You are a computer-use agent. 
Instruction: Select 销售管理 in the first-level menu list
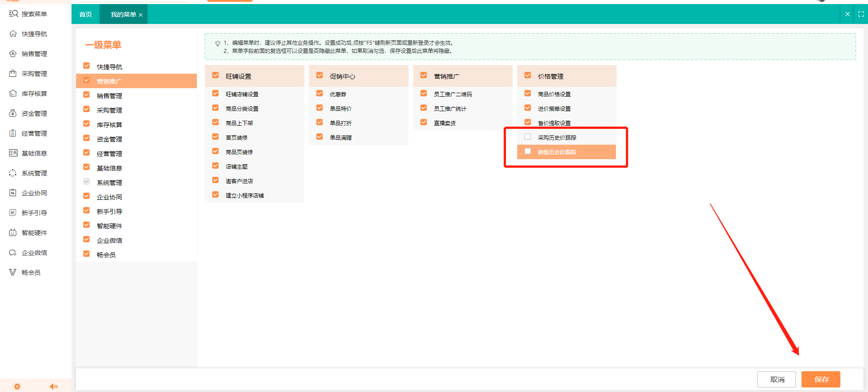(110, 96)
